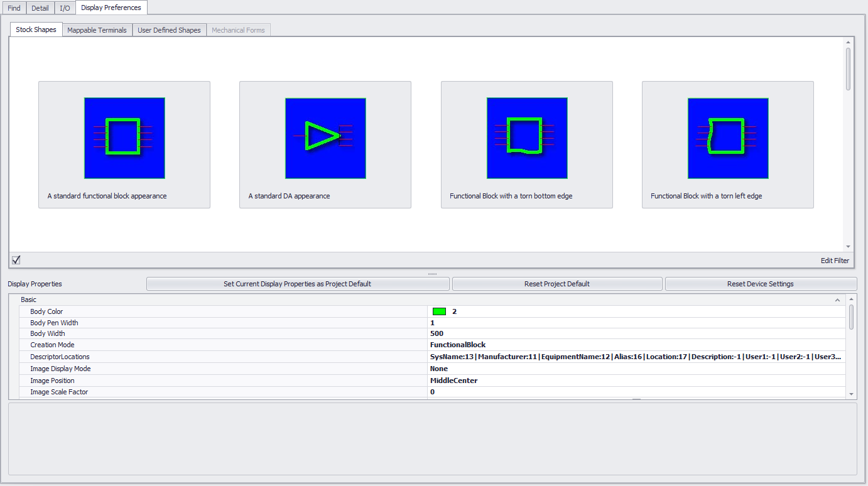Open the I/O tab
This screenshot has width=868, height=486.
(65, 8)
